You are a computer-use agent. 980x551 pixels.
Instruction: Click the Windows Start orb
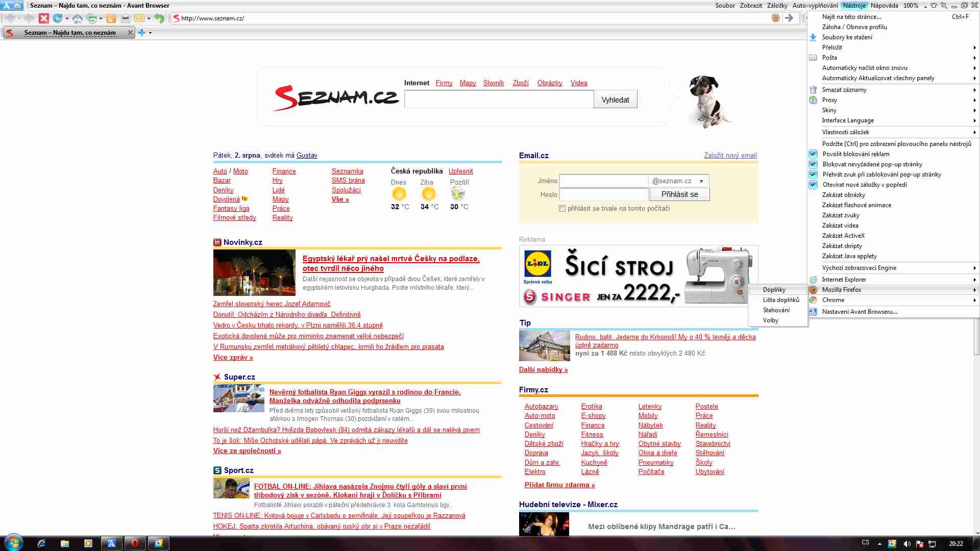13,542
